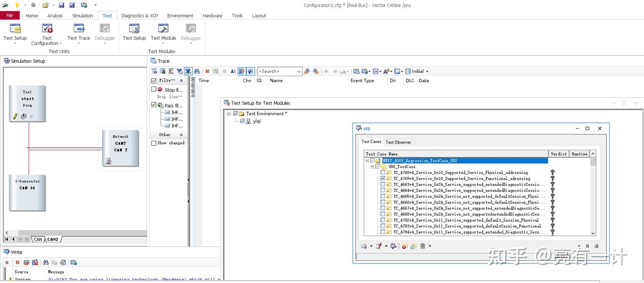Collapse the UDS_TestCase tree node

click(x=373, y=166)
